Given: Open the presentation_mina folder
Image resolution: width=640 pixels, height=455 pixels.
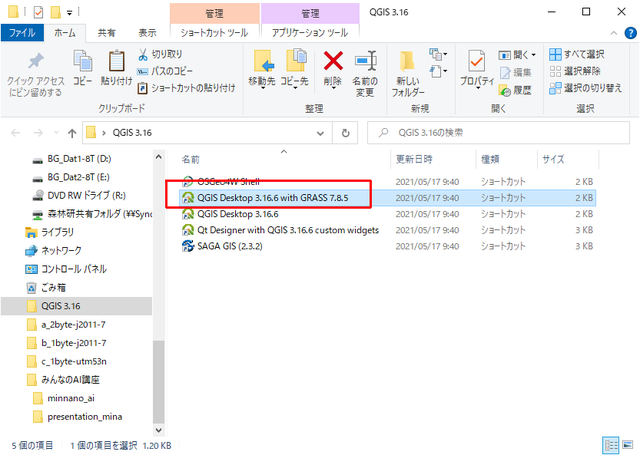Looking at the screenshot, I should click(x=78, y=417).
